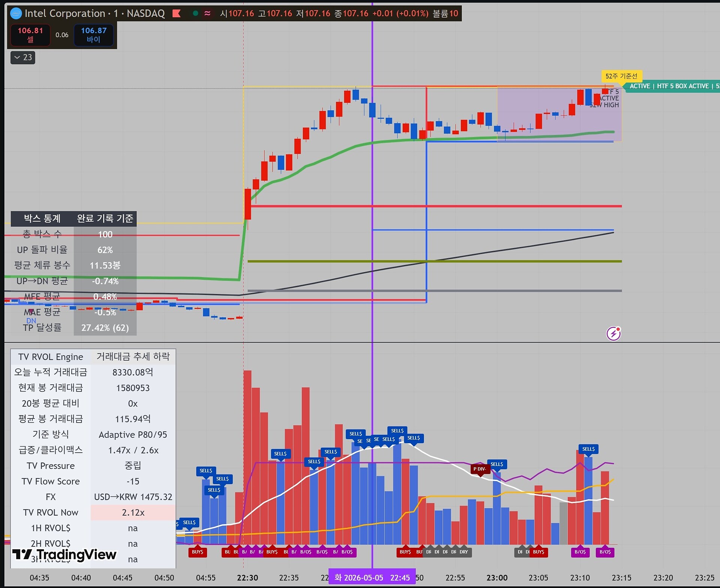
Task: Click the green market status dot
Action: click(x=195, y=13)
